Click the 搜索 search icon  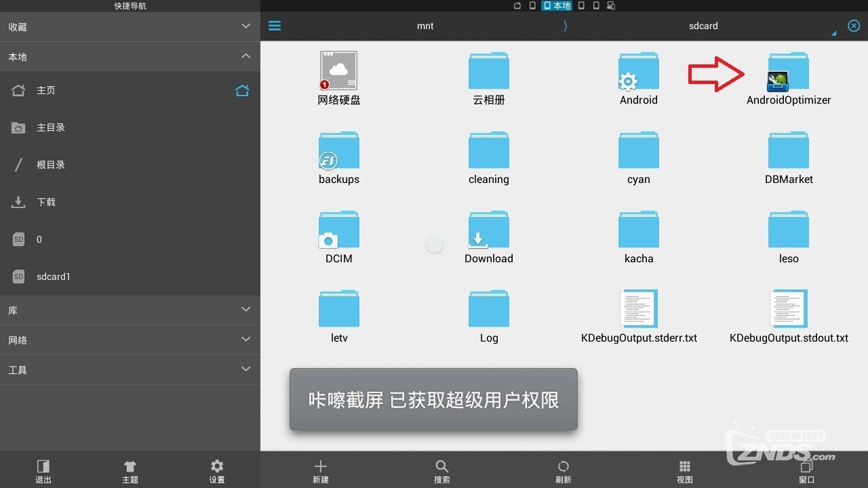point(441,466)
